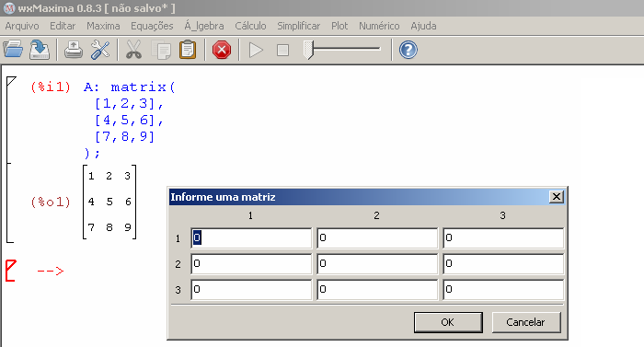Open the Álgebra menu
This screenshot has width=644, height=347.
tap(203, 26)
